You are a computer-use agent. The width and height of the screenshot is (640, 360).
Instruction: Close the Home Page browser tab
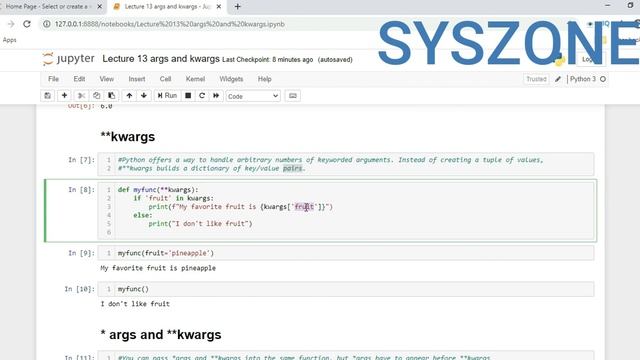point(99,7)
